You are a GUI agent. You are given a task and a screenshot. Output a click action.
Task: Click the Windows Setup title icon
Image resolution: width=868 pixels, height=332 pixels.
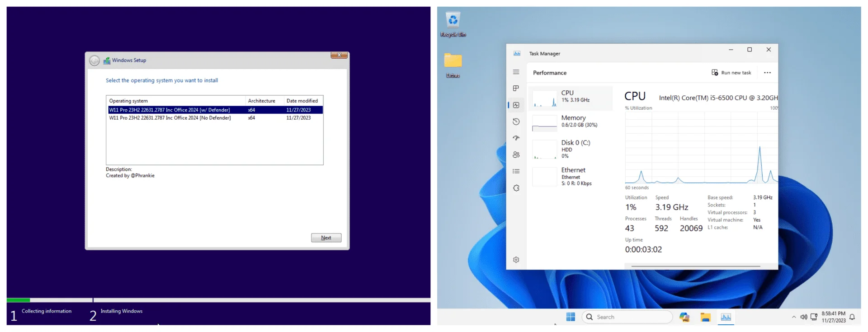coord(107,61)
